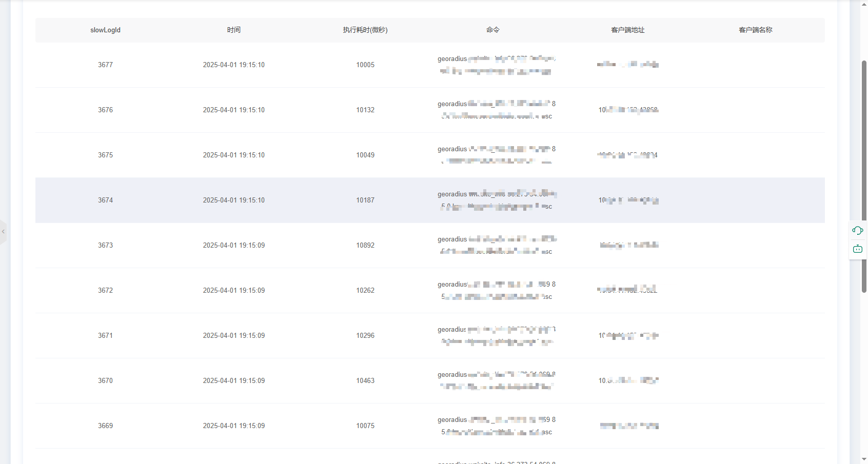Click the 执行耗时(微秒) column header

point(365,30)
